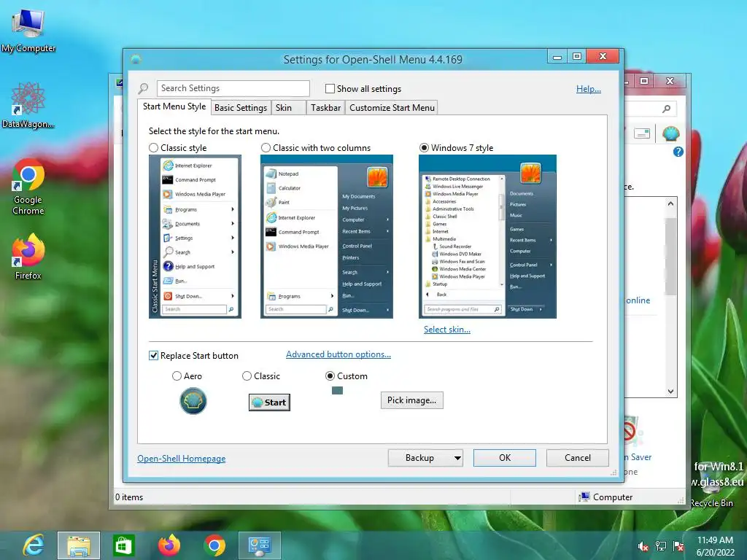Launch Chrome from the taskbar

tap(214, 545)
